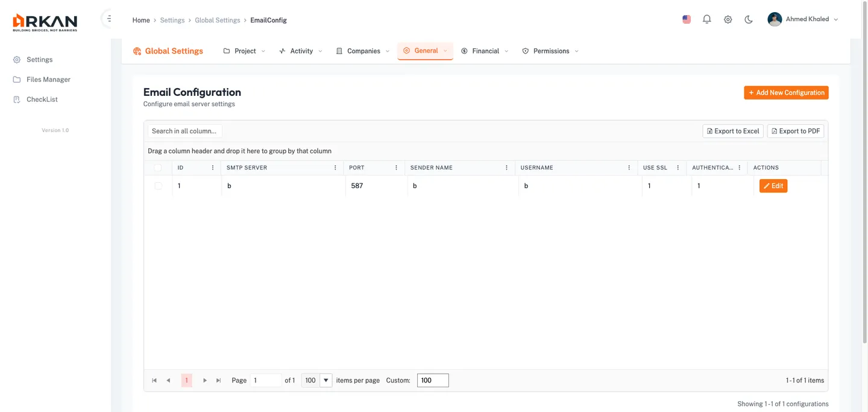Open the settings gear in the top bar
Screen dimensions: 868x412
pos(728,19)
